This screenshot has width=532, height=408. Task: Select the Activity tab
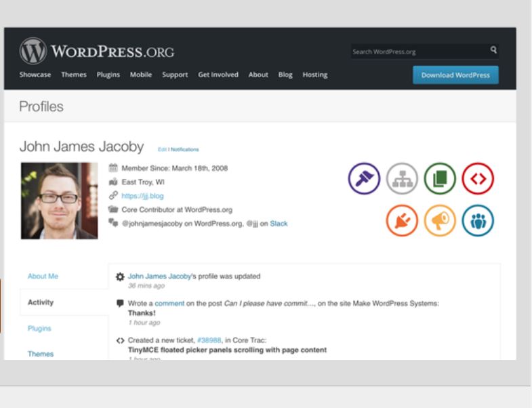[41, 302]
